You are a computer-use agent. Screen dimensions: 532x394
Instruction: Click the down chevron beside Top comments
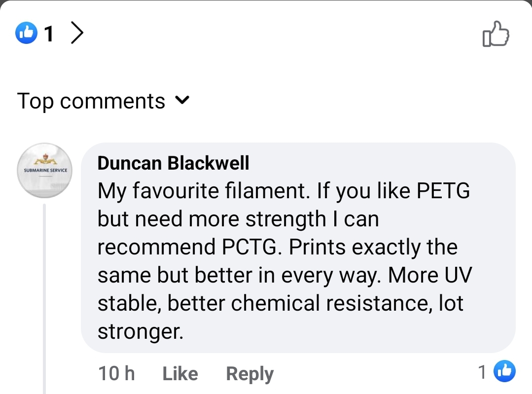click(182, 100)
